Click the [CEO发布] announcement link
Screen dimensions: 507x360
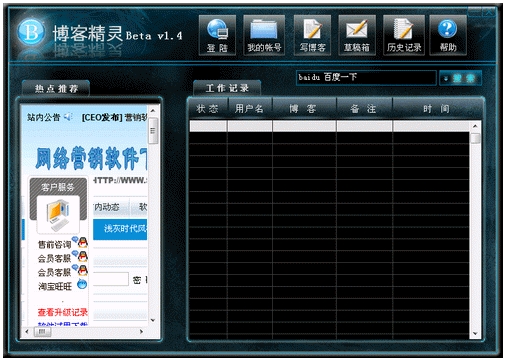pos(114,117)
